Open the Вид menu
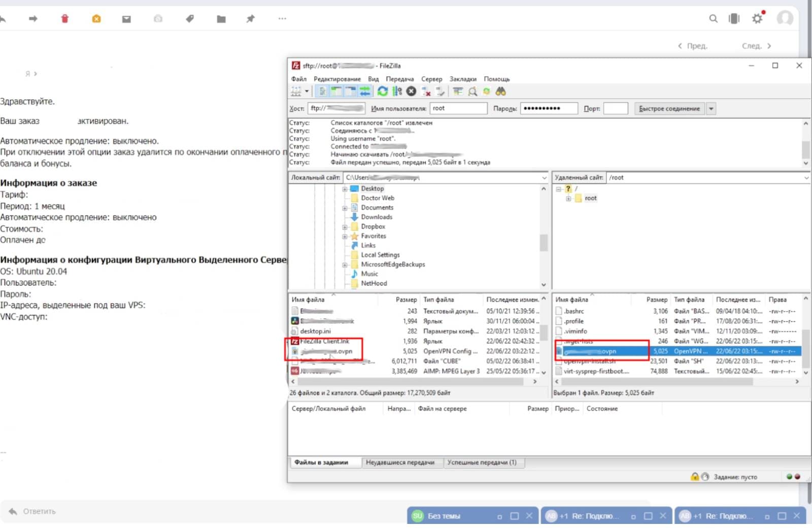This screenshot has width=812, height=529. (374, 79)
